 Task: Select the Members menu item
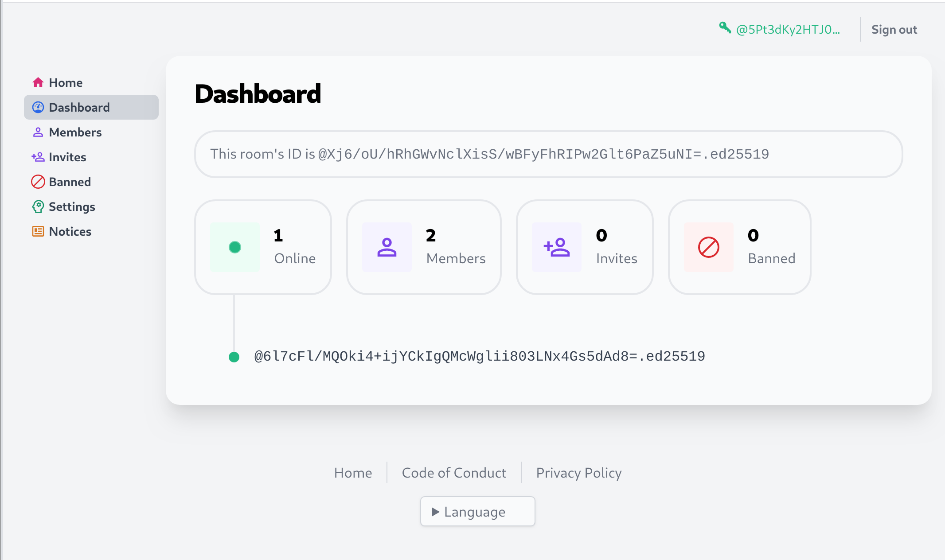coord(75,132)
